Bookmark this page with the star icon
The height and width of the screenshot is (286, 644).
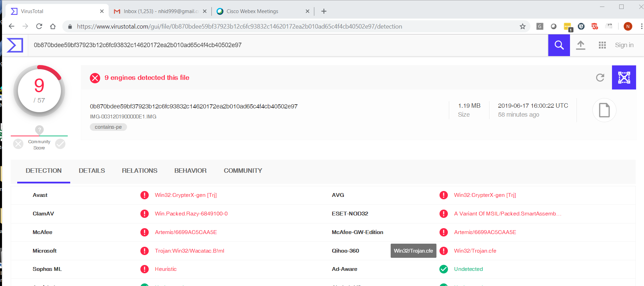click(522, 27)
